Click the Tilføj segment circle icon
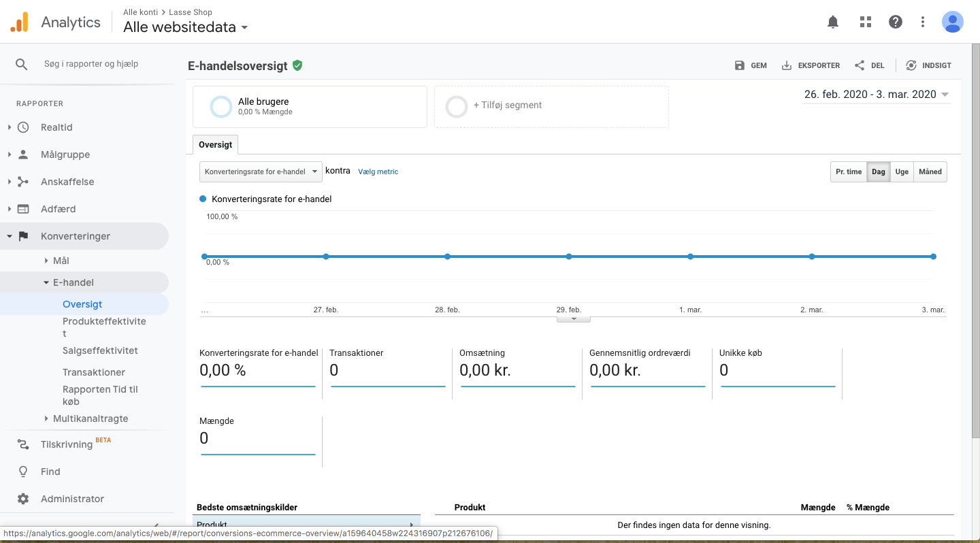This screenshot has width=980, height=543. (456, 107)
